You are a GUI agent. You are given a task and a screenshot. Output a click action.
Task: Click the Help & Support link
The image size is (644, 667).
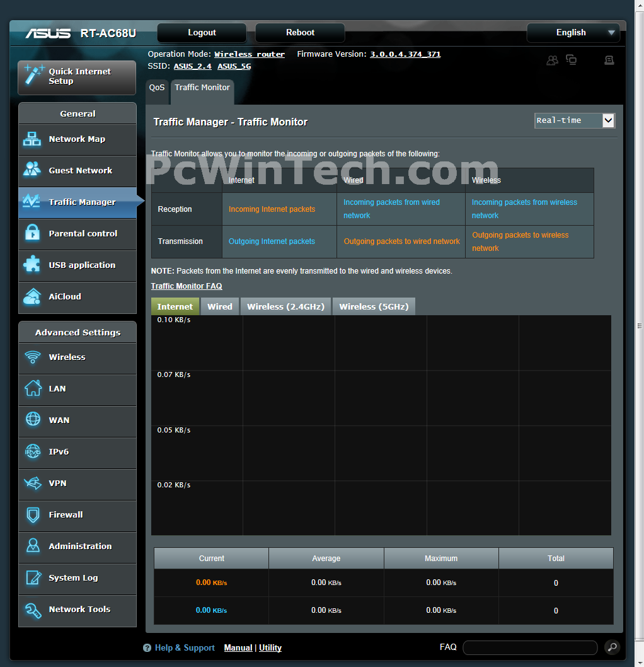click(185, 648)
